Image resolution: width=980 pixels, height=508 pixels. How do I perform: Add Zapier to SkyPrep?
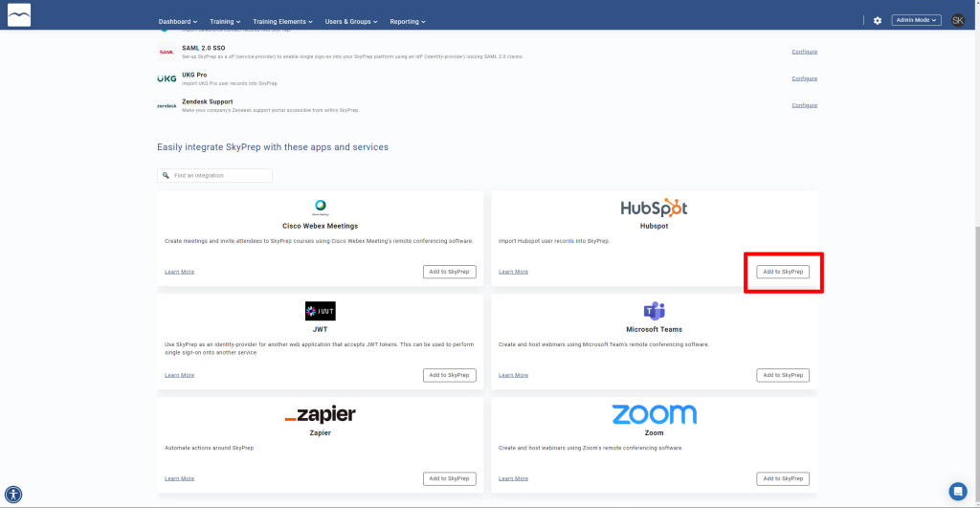coord(450,478)
